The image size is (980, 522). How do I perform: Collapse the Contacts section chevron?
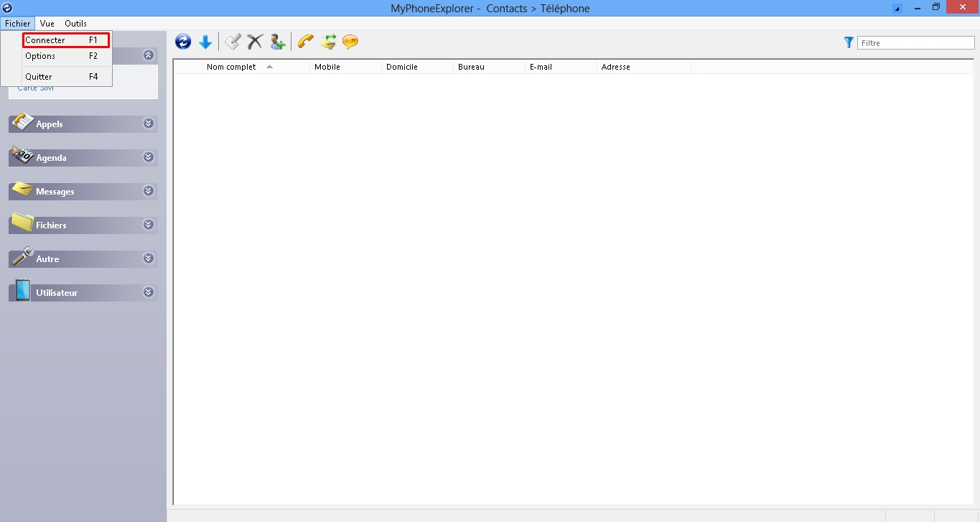pos(149,55)
